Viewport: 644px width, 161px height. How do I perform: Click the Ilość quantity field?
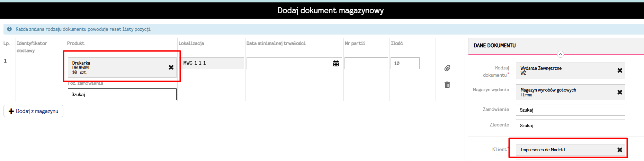405,63
